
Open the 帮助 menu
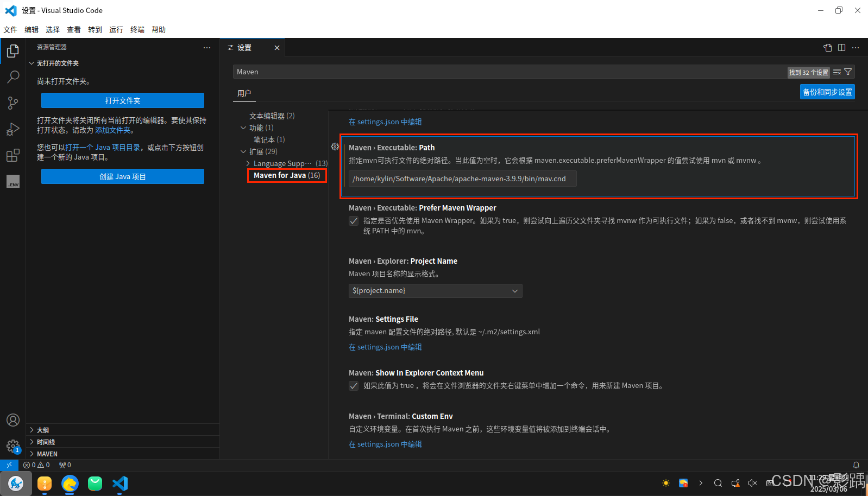coord(159,30)
